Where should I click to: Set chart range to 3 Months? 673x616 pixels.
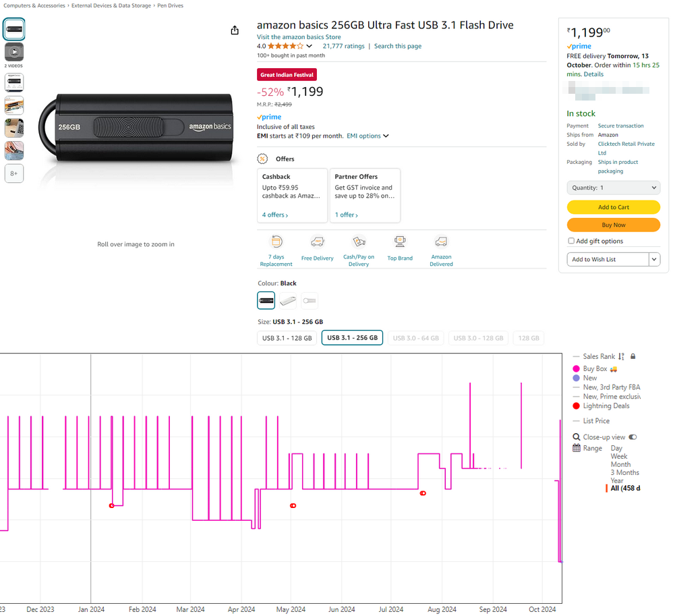click(x=625, y=472)
